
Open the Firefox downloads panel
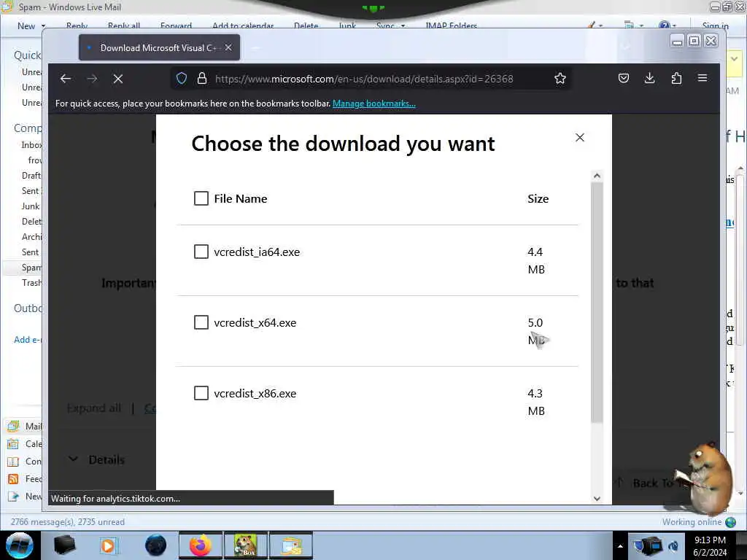coord(649,78)
